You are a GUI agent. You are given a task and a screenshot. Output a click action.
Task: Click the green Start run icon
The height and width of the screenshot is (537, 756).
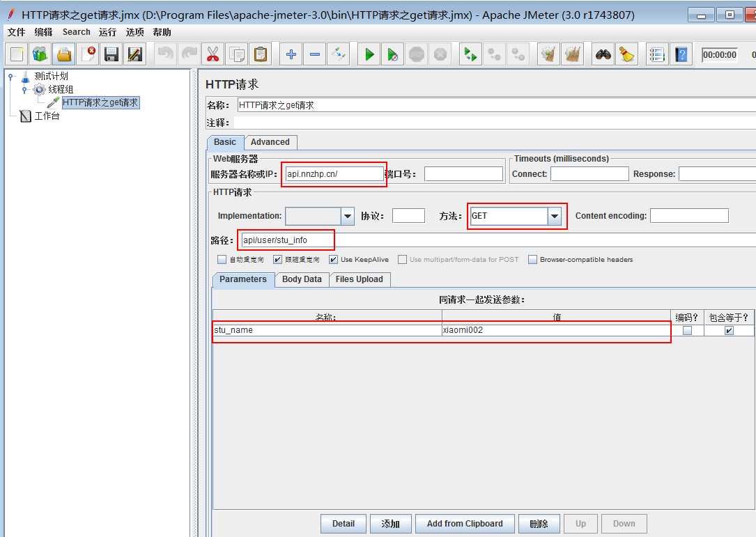[x=369, y=54]
